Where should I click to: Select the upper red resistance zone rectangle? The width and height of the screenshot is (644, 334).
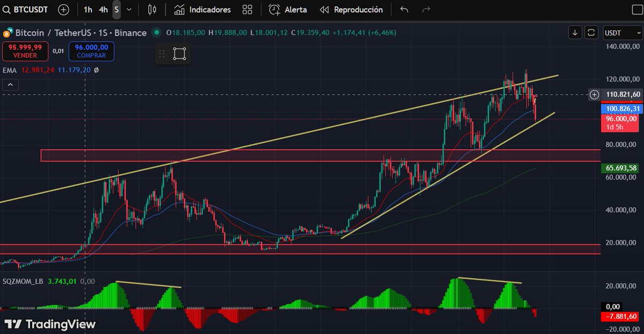tap(320, 155)
